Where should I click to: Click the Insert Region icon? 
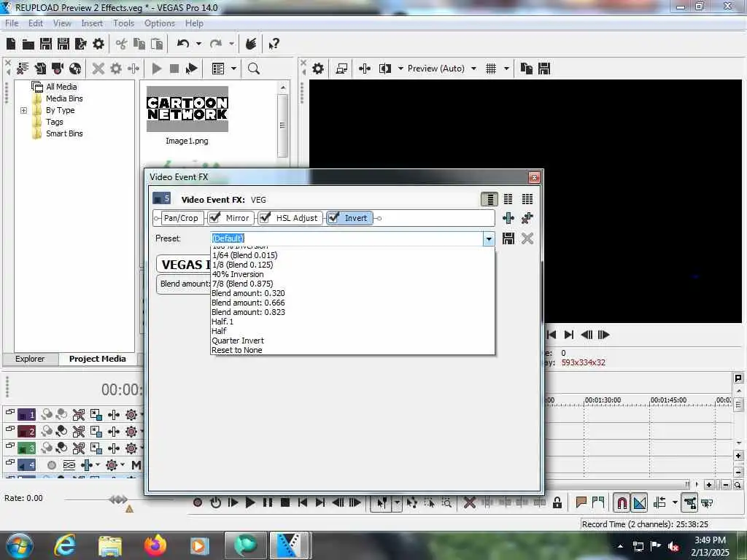pyautogui.click(x=598, y=502)
